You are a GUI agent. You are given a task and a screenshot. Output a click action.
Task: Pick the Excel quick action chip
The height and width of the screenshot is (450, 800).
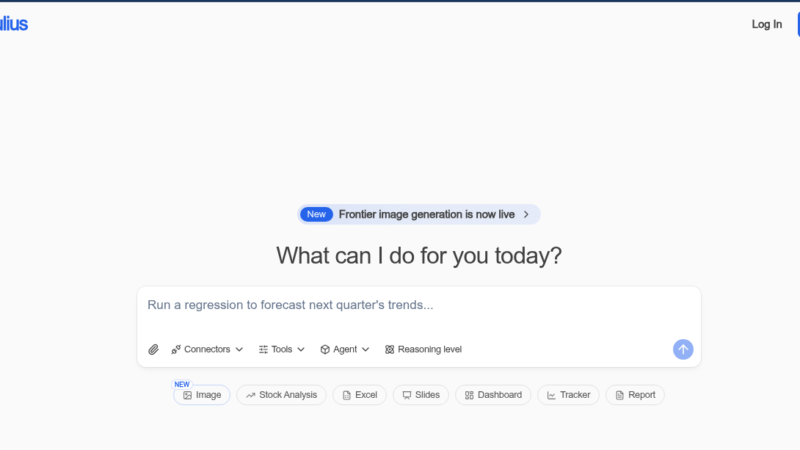pyautogui.click(x=359, y=395)
